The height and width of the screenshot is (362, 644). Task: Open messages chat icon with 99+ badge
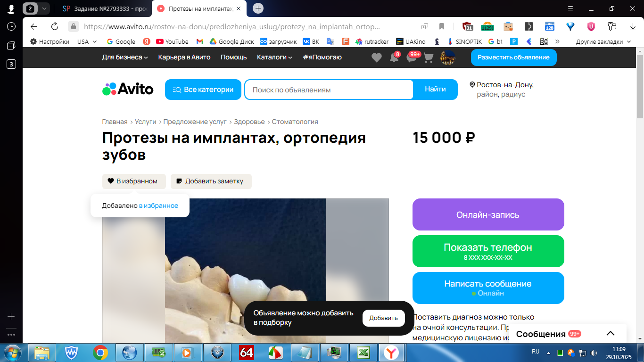click(x=412, y=58)
